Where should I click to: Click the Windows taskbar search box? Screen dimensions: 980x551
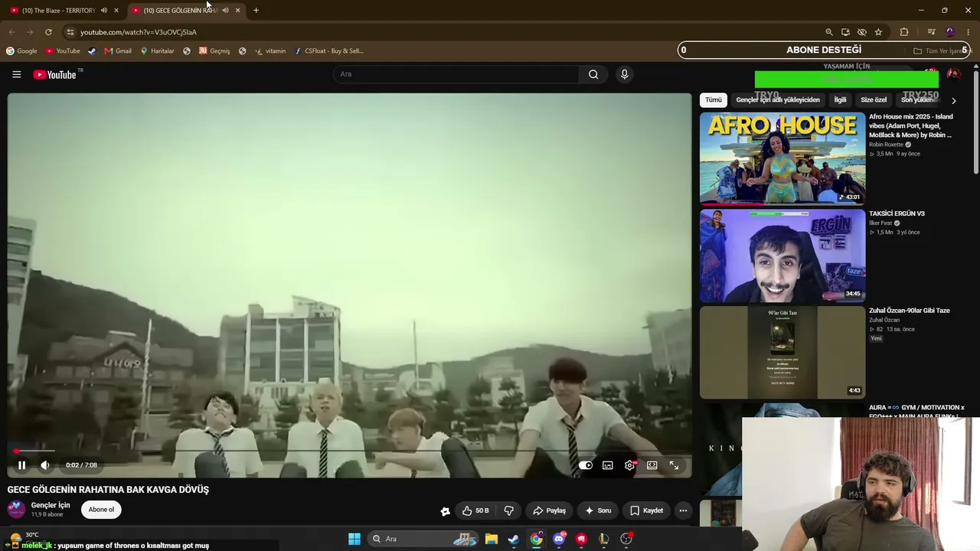pos(423,539)
